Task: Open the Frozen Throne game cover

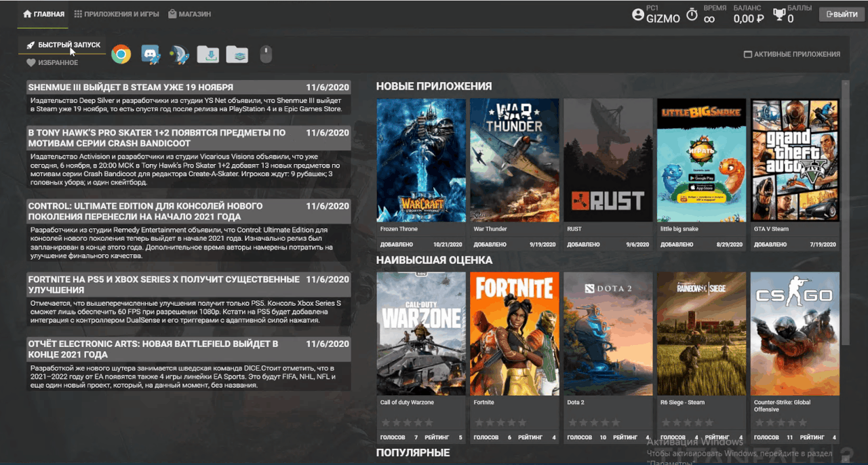Action: coord(421,160)
